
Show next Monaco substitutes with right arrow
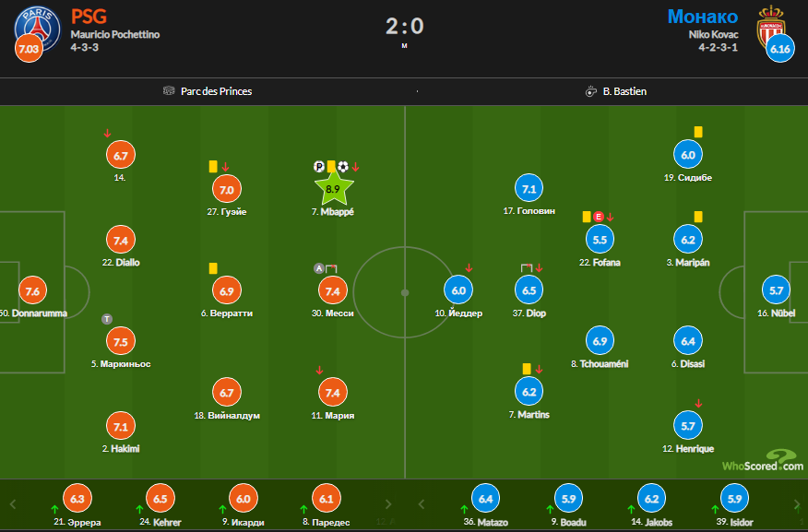click(795, 504)
